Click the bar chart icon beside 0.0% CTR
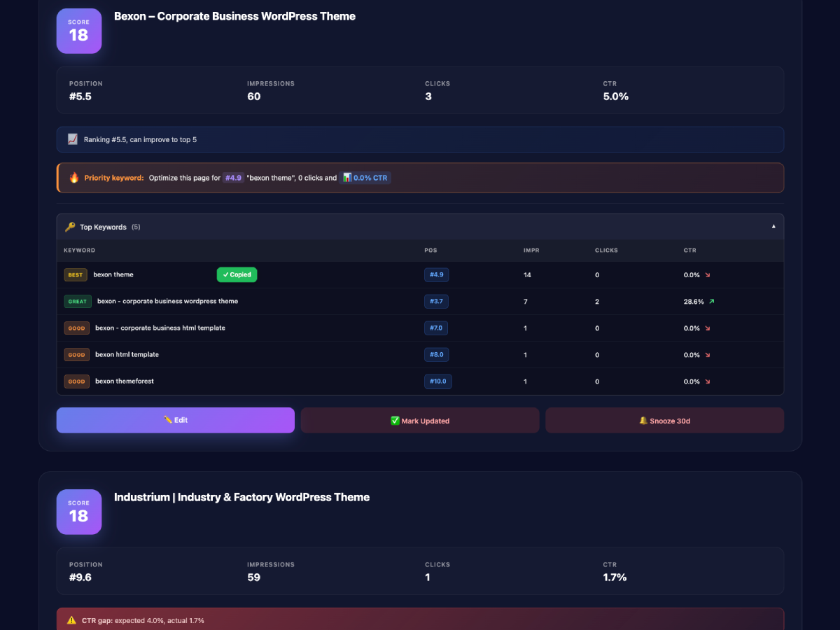This screenshot has height=630, width=840. tap(347, 178)
